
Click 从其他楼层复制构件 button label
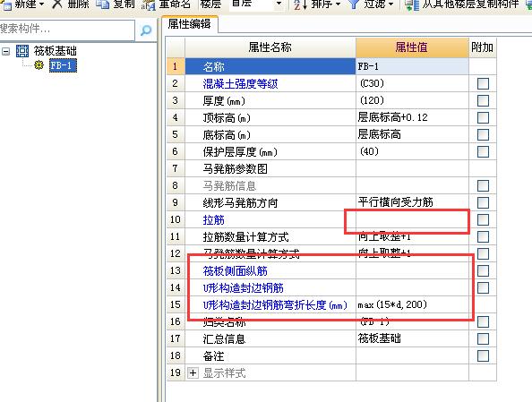pyautogui.click(x=470, y=4)
